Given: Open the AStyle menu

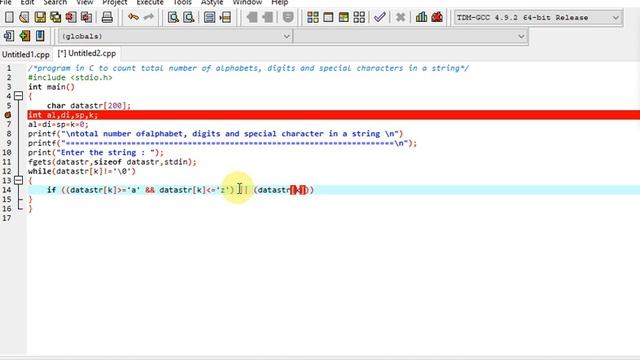Looking at the screenshot, I should (212, 2).
